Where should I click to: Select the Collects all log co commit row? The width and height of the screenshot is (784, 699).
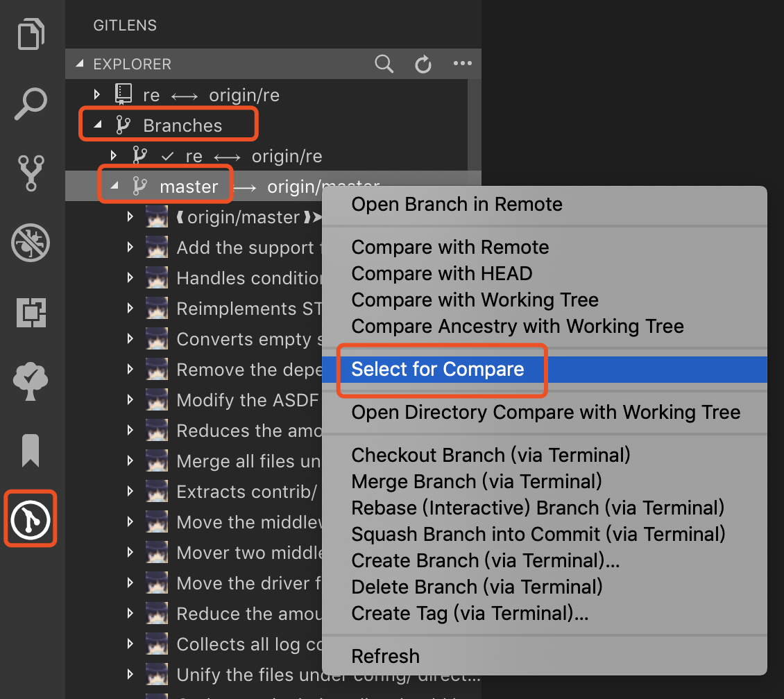(194, 644)
